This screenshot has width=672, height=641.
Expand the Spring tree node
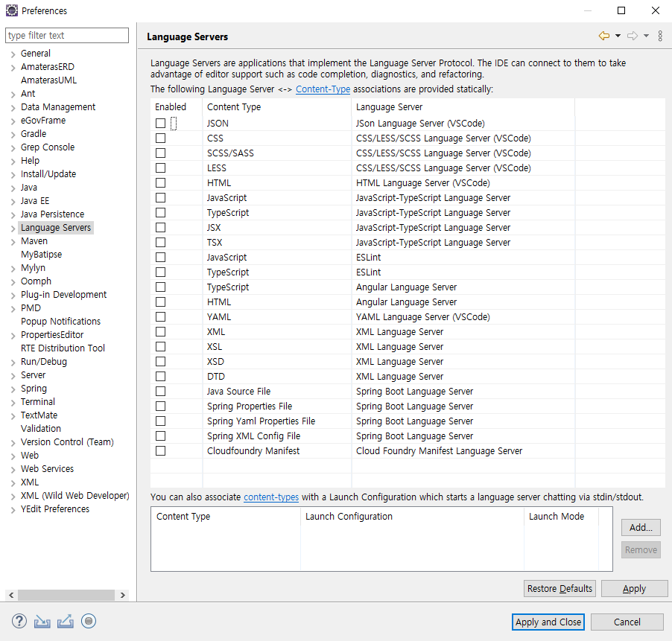13,389
